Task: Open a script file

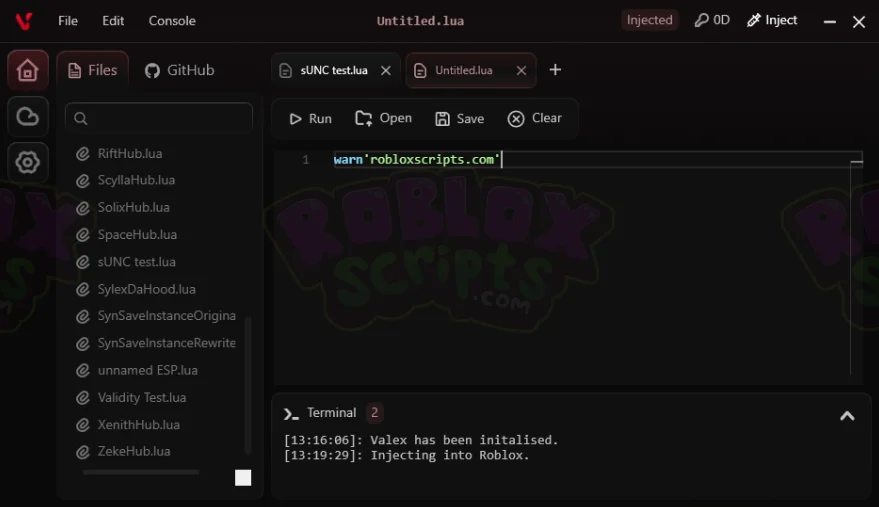Action: 383,118
